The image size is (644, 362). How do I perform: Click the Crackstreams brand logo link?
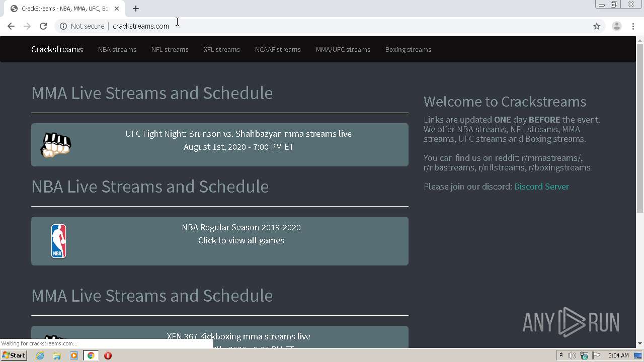tap(57, 49)
